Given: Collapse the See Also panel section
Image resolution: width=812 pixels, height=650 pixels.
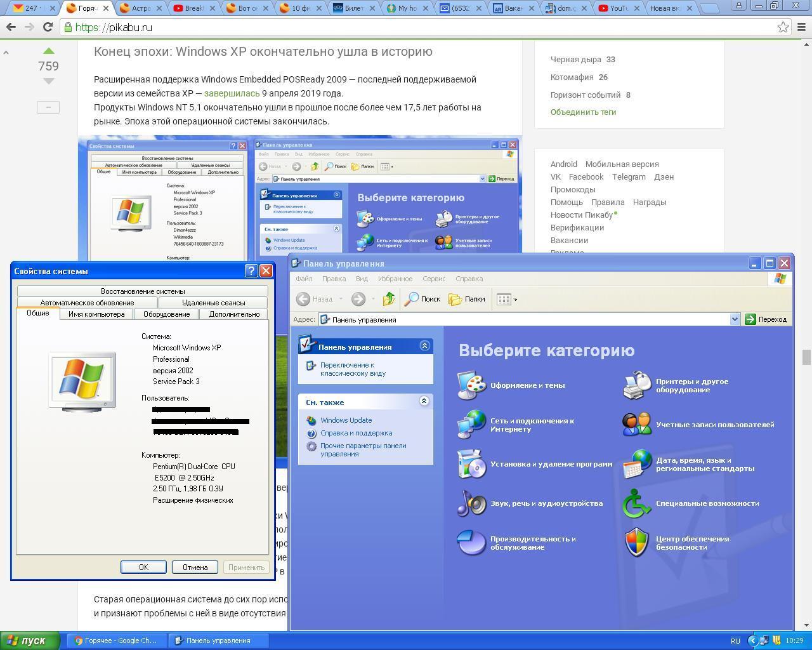Looking at the screenshot, I should pyautogui.click(x=424, y=401).
